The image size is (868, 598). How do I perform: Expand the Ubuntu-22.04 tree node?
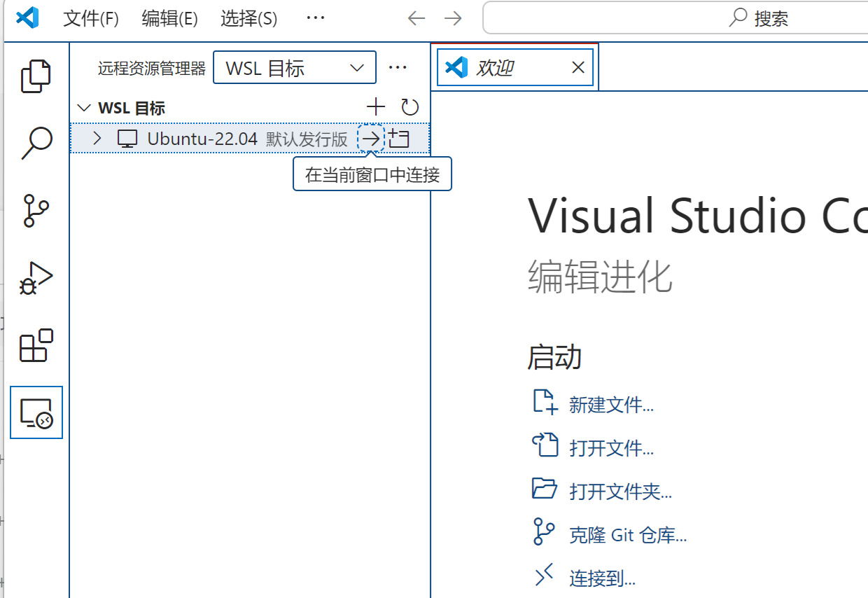pos(97,139)
